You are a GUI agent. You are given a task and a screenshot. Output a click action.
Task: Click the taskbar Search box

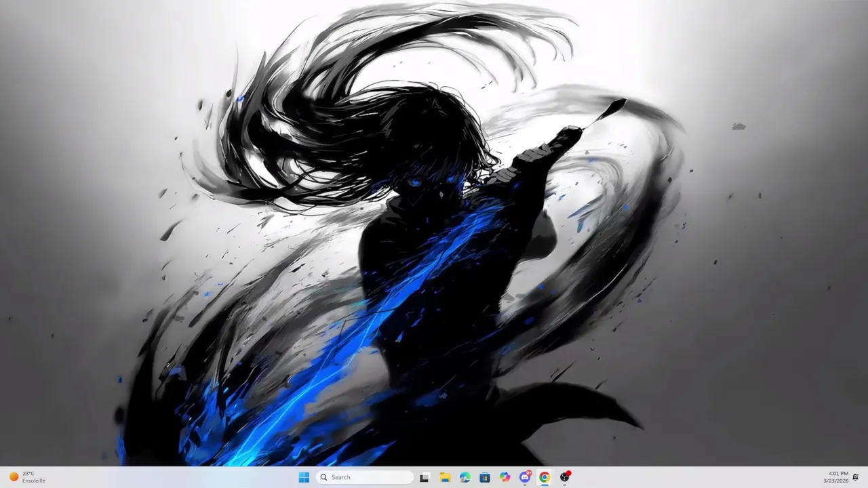[365, 477]
